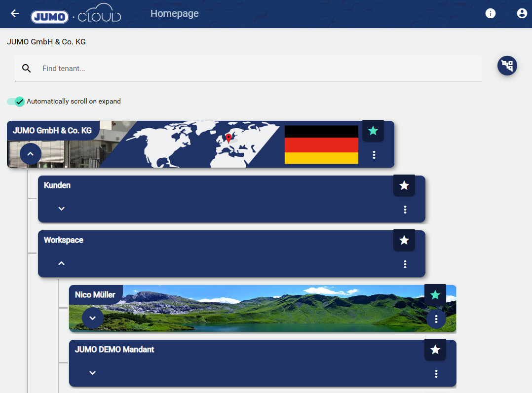The height and width of the screenshot is (393, 532).
Task: Open three-dot menu for Workspace tenant
Action: point(405,264)
